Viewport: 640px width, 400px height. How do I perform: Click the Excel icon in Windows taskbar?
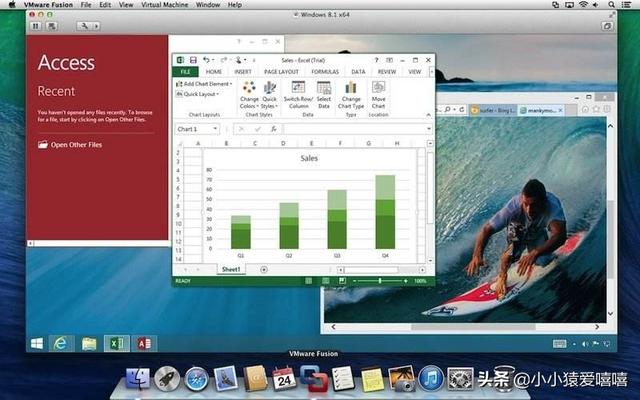pos(117,344)
